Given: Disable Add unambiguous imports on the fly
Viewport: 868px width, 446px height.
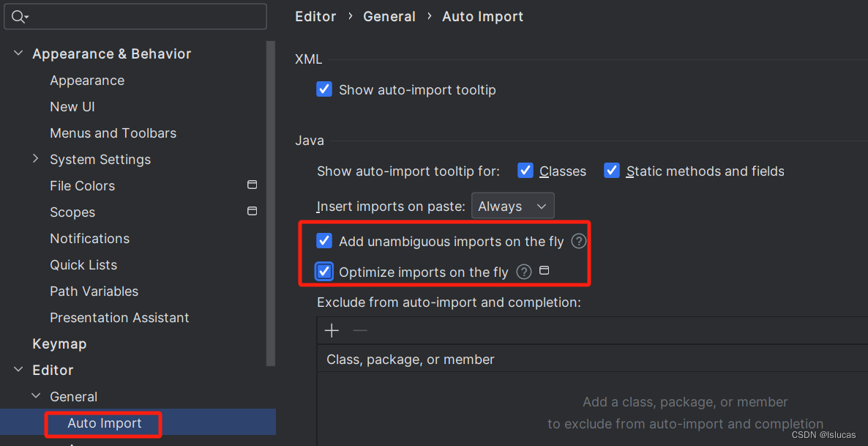Looking at the screenshot, I should (323, 241).
